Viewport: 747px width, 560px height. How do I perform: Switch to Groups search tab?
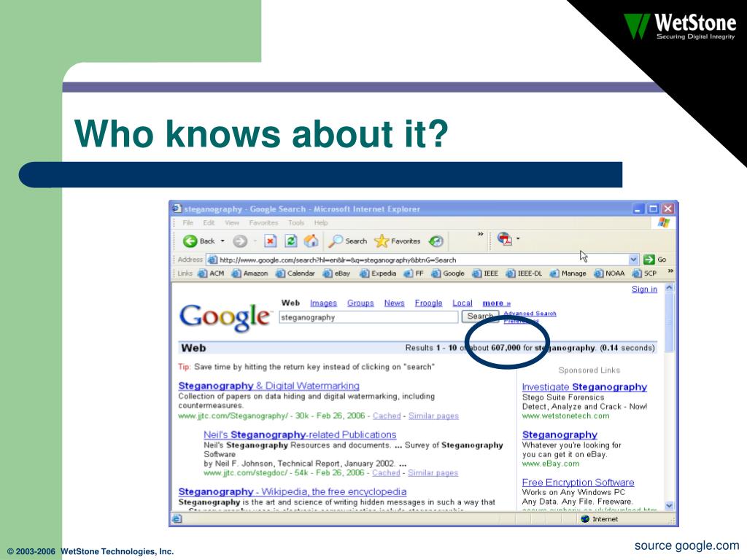tap(360, 303)
